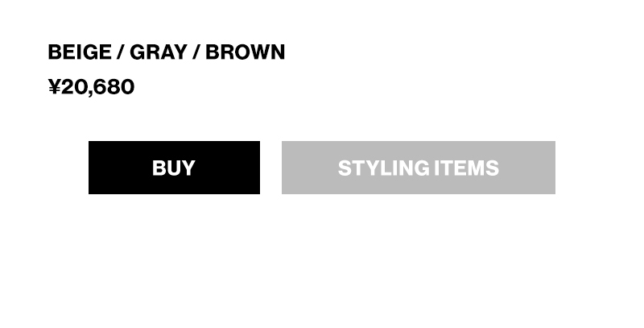Select the BEIGE color name

pyautogui.click(x=80, y=52)
